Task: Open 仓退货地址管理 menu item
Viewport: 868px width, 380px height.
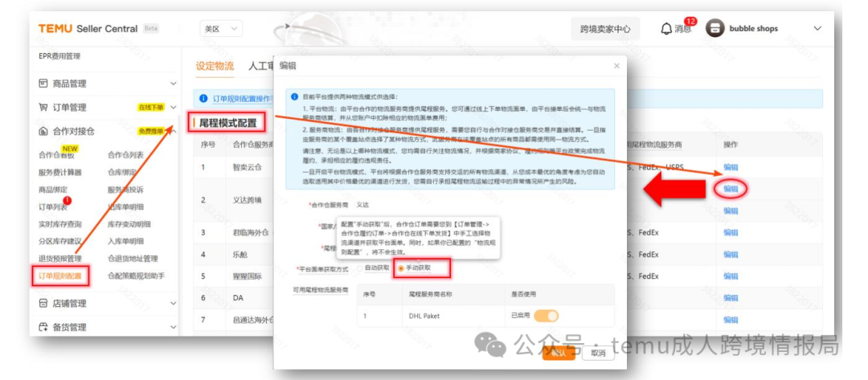Action: coord(133,259)
